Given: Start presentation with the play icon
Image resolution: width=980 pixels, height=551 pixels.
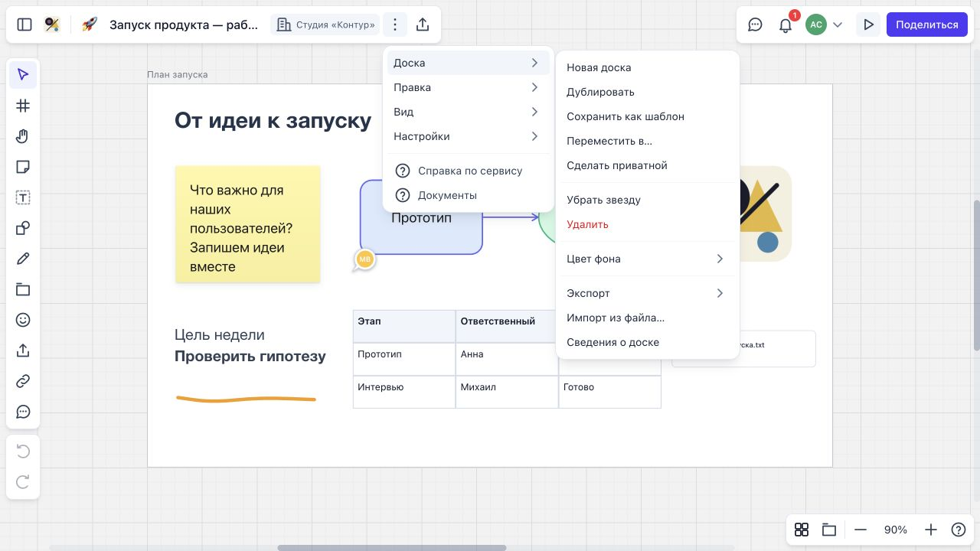Looking at the screenshot, I should click(x=868, y=24).
